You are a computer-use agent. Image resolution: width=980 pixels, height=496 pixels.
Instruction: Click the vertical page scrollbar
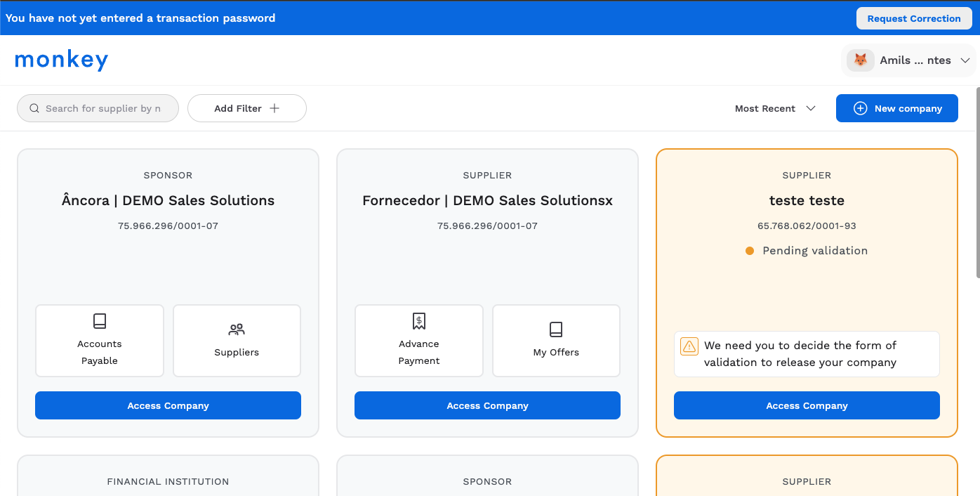click(x=976, y=183)
